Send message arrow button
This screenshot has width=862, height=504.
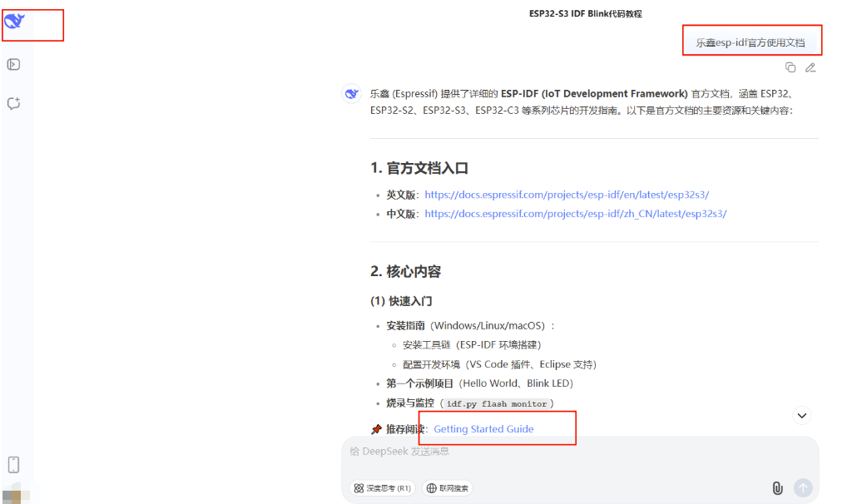(803, 487)
